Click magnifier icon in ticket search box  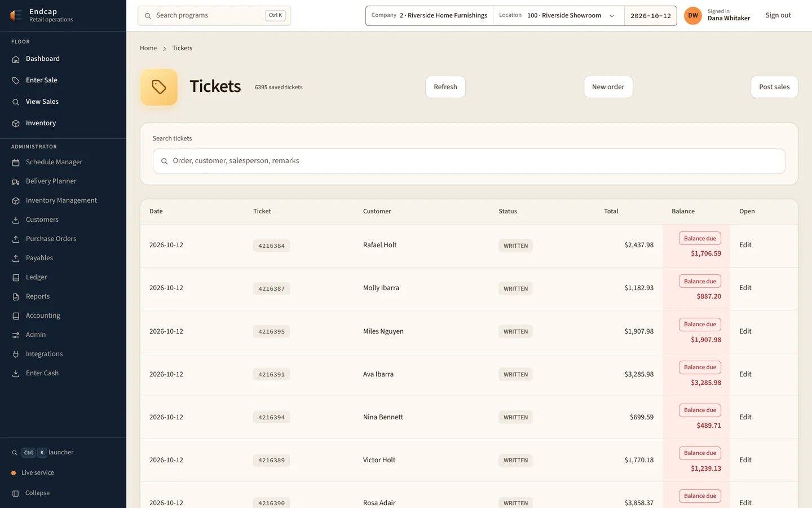pyautogui.click(x=165, y=161)
